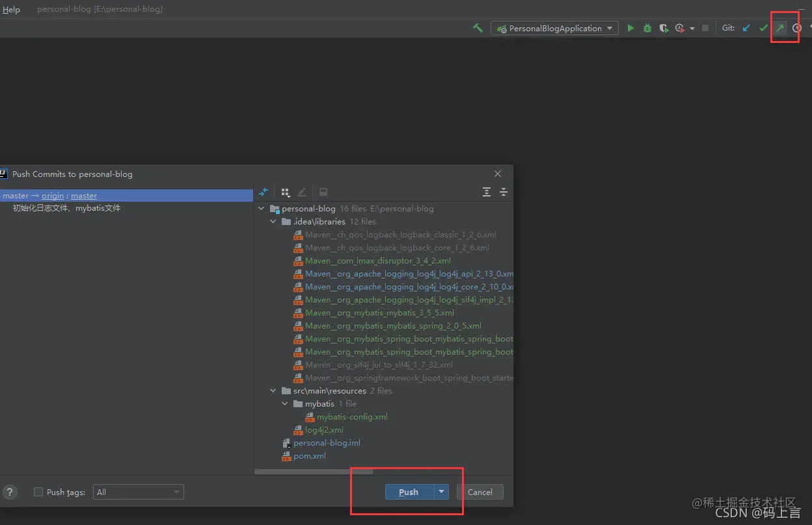
Task: Select Maven__ch_qos_logback_logback_classic_1_2_6.xml
Action: tap(401, 235)
